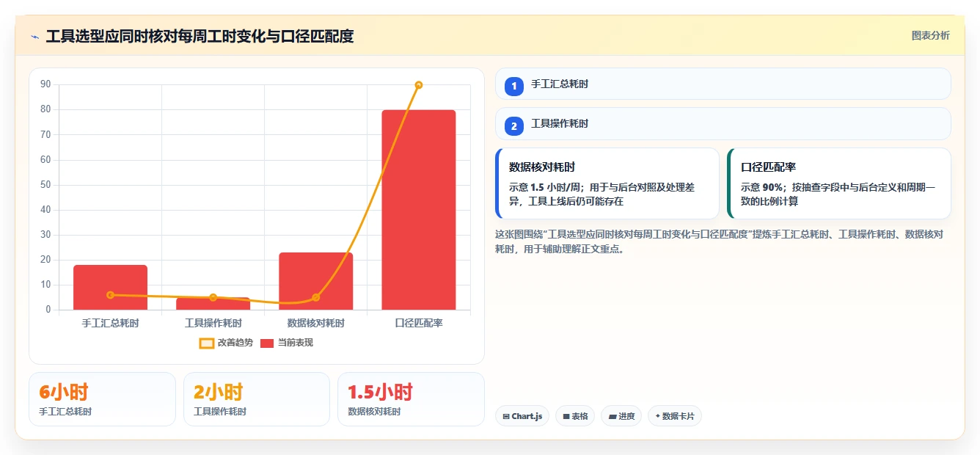Click the red bar for 手工汇总耗时
The height and width of the screenshot is (455, 980).
click(x=110, y=287)
